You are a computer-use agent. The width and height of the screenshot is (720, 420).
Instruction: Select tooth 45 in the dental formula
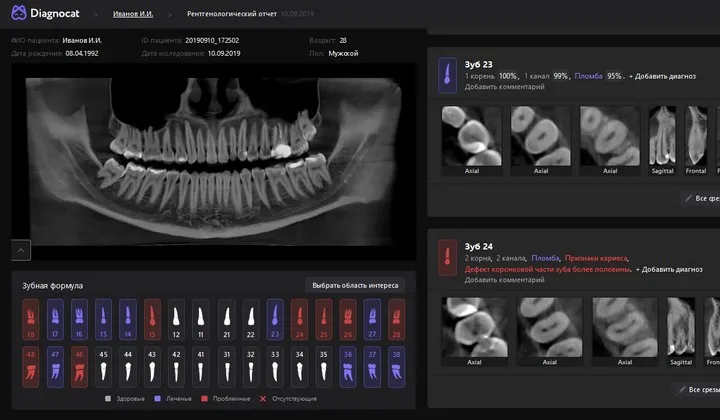click(103, 367)
